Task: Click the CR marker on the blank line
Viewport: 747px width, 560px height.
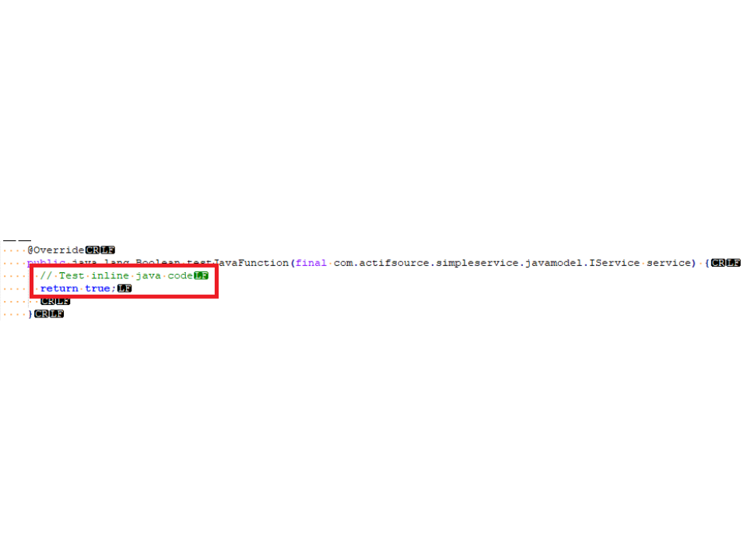Action: point(47,302)
